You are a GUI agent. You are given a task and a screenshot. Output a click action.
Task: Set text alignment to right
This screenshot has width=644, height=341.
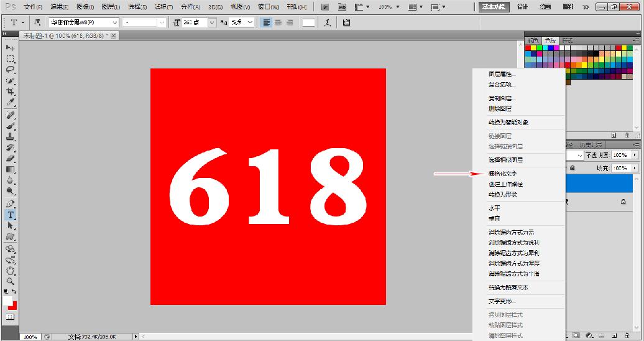tap(289, 22)
